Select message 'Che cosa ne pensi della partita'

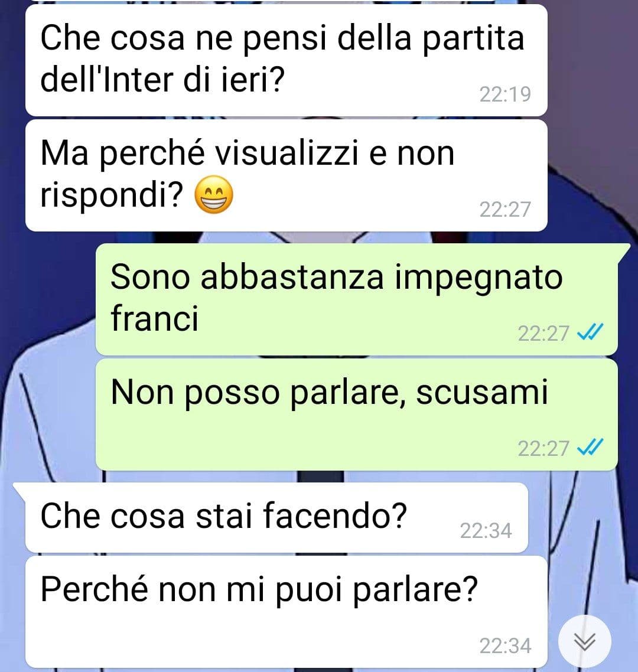pos(287,60)
